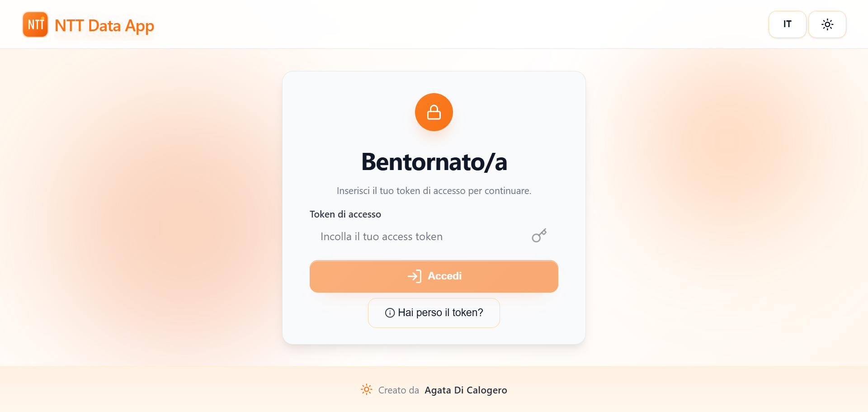Click the padlock symbol inside the orange circle
Image resolution: width=868 pixels, height=412 pixels.
[434, 112]
